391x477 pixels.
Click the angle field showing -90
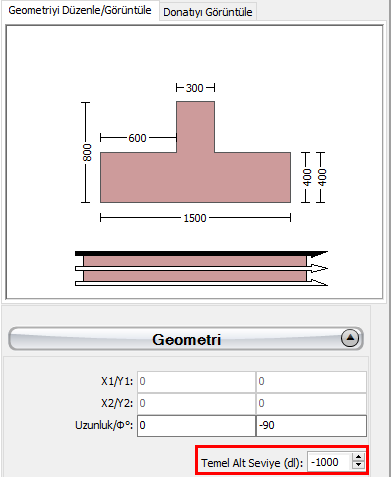point(311,425)
